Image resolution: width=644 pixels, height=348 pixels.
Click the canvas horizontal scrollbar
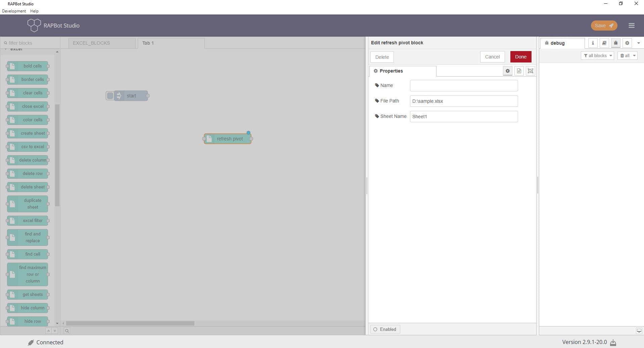130,323
